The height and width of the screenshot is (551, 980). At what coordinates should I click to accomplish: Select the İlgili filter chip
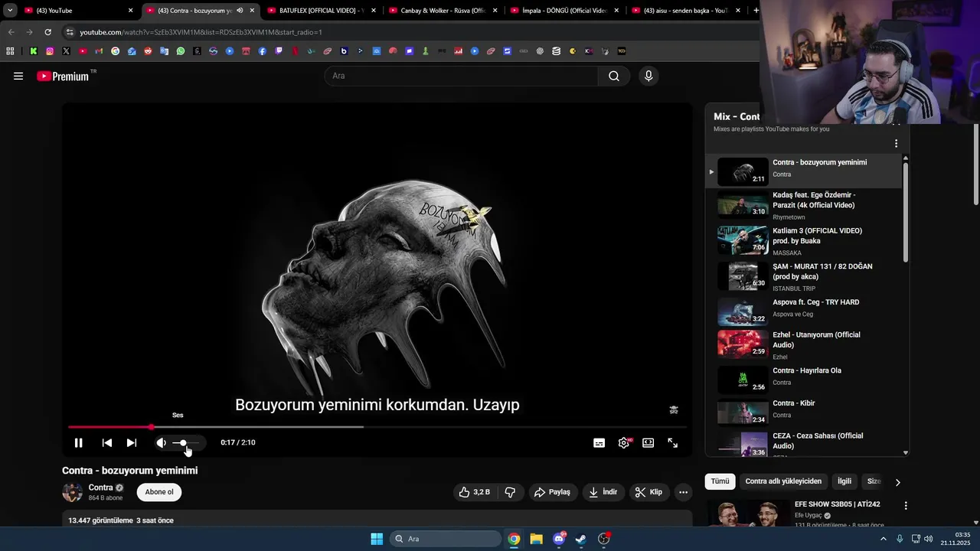[x=844, y=481]
